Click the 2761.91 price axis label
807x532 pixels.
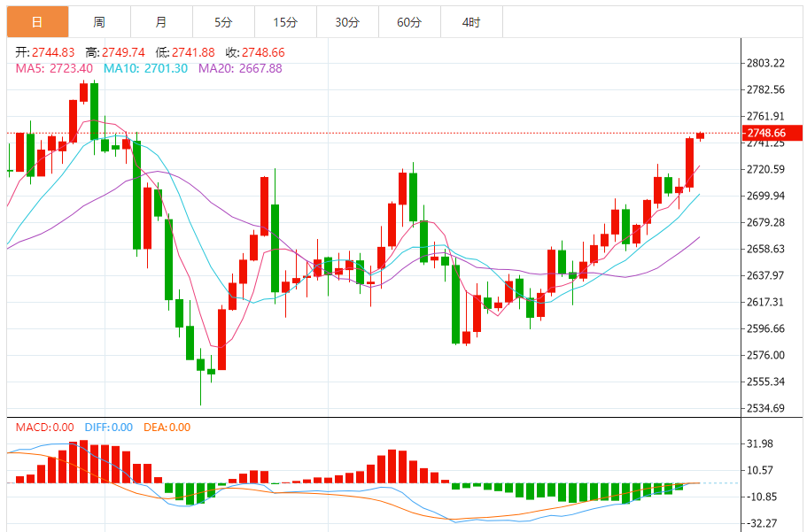pyautogui.click(x=766, y=116)
